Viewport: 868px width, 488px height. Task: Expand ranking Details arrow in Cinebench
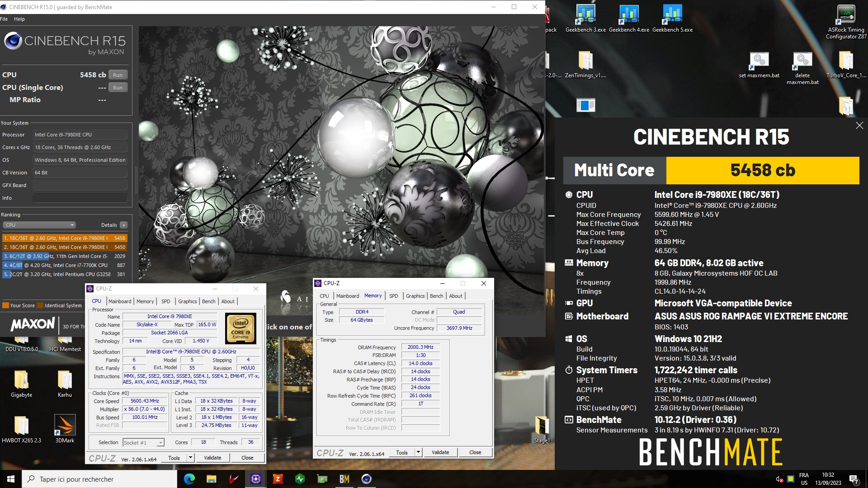tap(124, 225)
